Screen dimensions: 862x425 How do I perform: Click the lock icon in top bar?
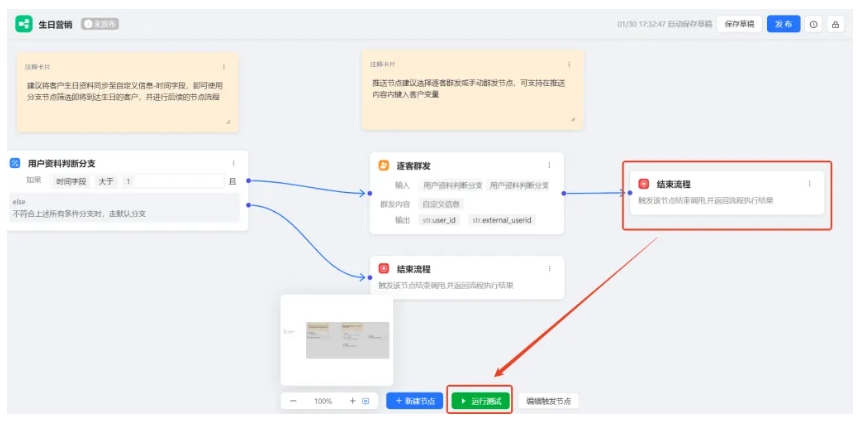(x=836, y=24)
